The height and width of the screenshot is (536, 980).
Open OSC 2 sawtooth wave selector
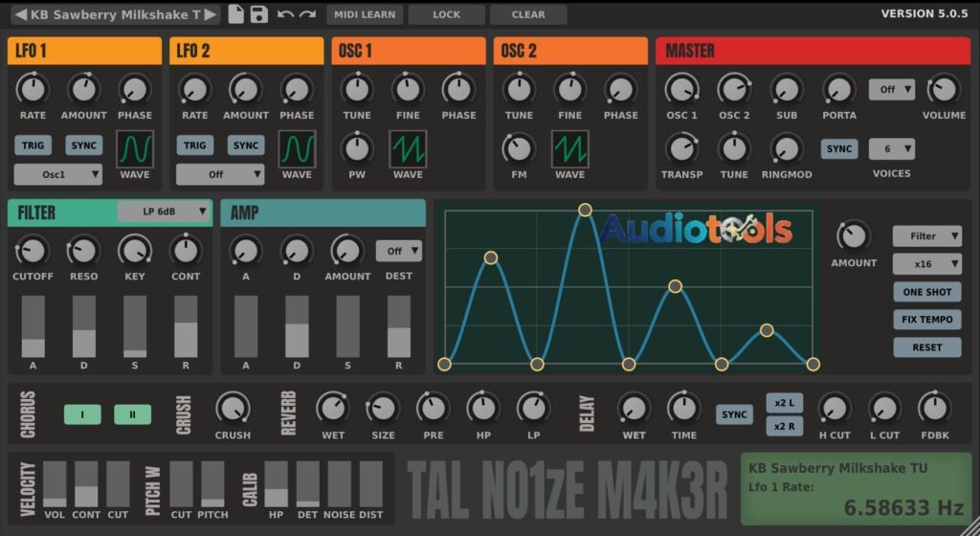570,149
